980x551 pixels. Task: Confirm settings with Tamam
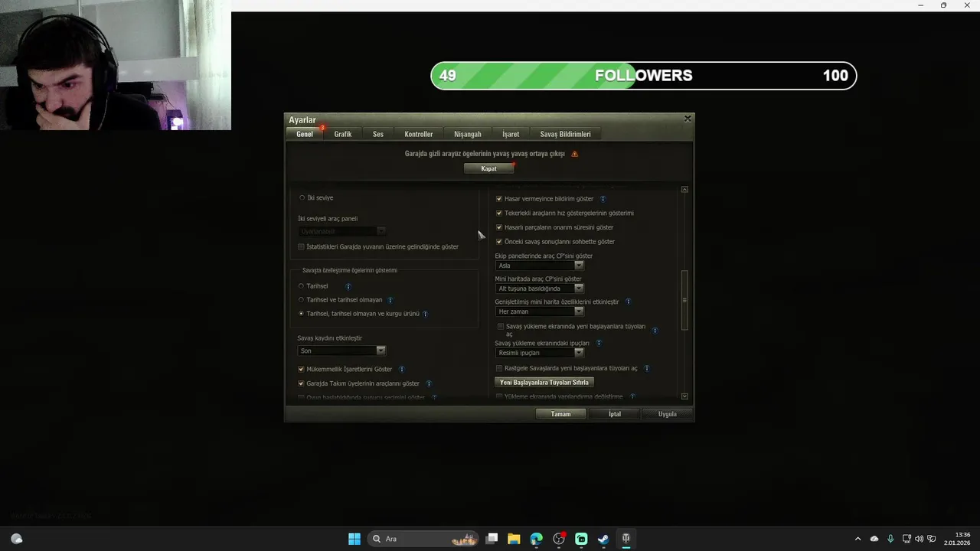click(x=561, y=414)
